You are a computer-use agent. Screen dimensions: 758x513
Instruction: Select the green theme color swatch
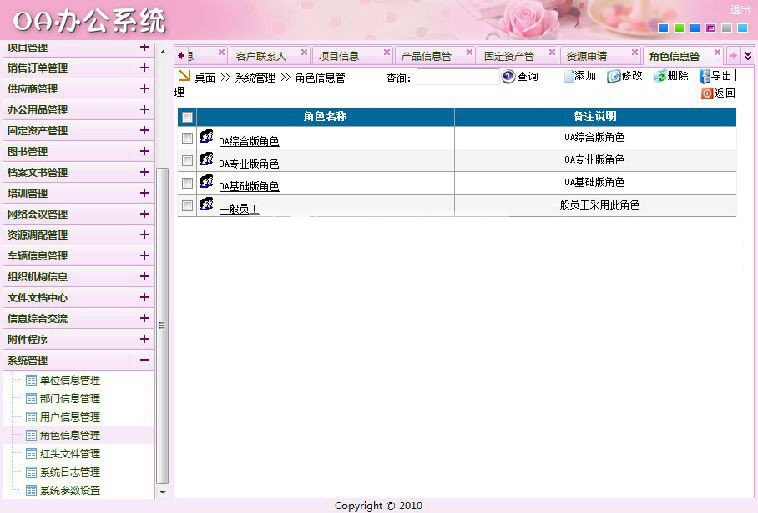coord(679,28)
